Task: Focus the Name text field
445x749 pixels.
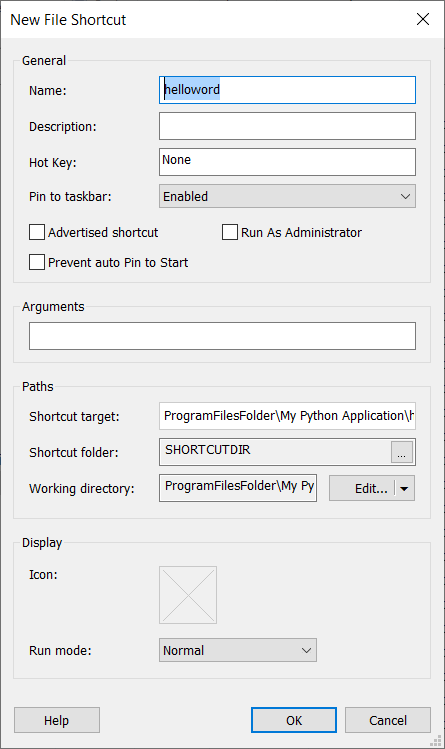Action: 287,90
